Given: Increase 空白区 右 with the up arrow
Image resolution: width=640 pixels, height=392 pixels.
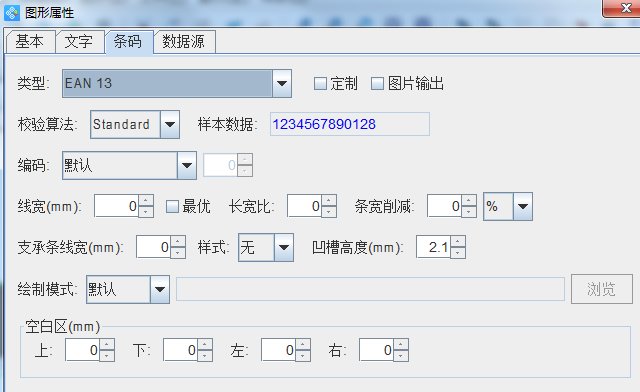Looking at the screenshot, I should pos(401,344).
